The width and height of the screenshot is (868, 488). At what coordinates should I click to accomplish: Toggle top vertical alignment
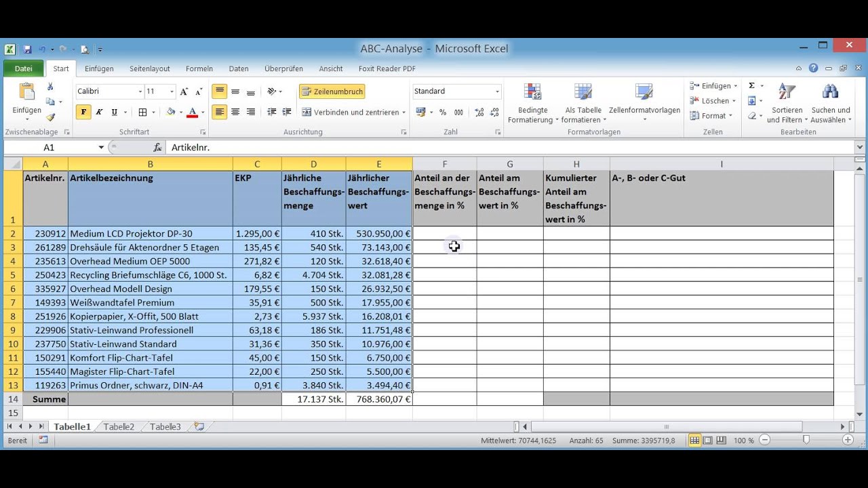[x=219, y=91]
